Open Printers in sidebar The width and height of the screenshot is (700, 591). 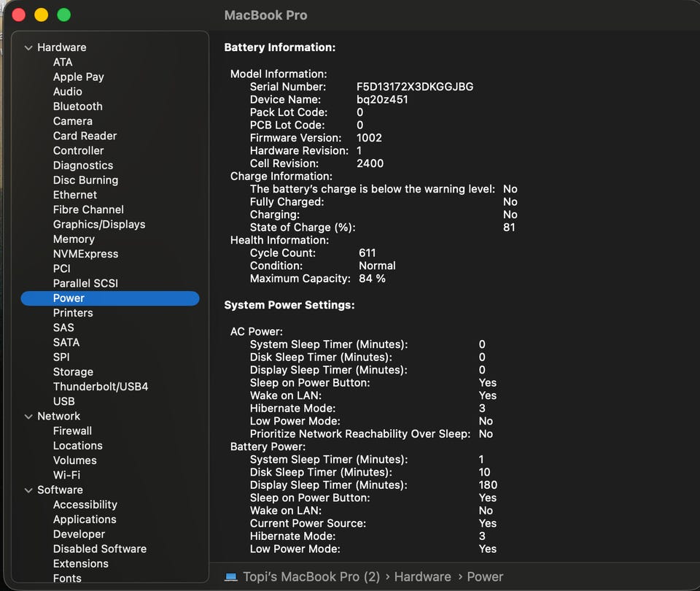pos(73,313)
